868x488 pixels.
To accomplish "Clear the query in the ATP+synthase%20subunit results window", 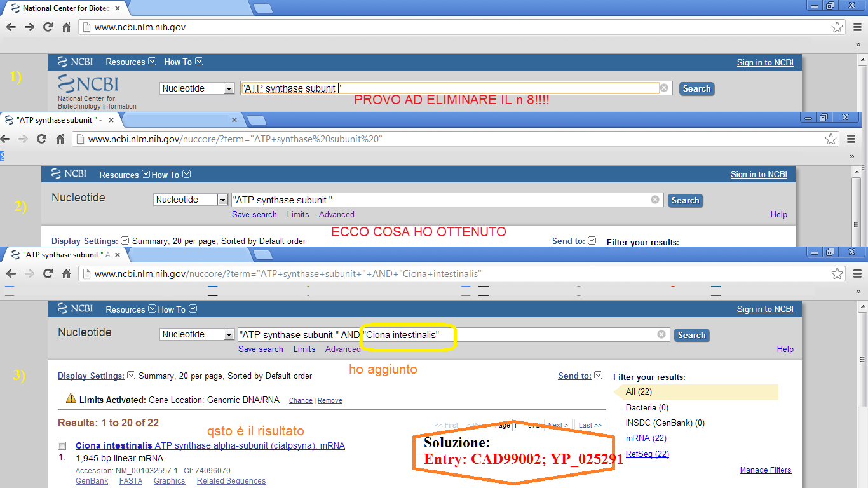I will [655, 200].
